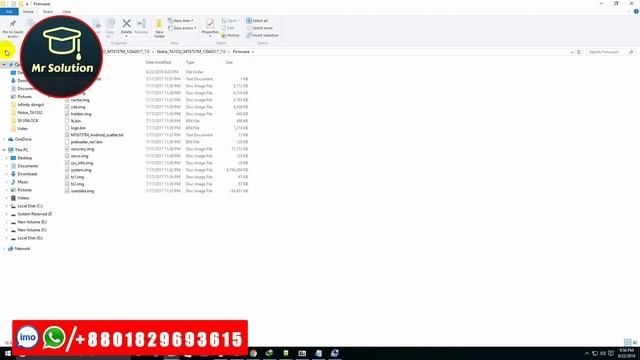Image resolution: width=640 pixels, height=360 pixels.
Task: Open the Windows Start button
Action: click(8, 353)
